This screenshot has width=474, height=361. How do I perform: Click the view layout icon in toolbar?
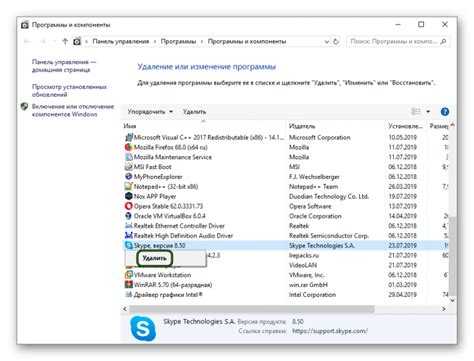pyautogui.click(x=416, y=112)
